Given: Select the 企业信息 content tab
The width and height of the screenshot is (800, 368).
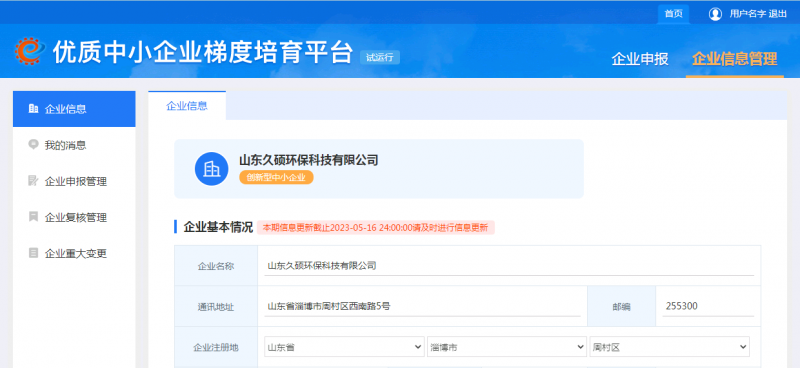Looking at the screenshot, I should pyautogui.click(x=187, y=106).
